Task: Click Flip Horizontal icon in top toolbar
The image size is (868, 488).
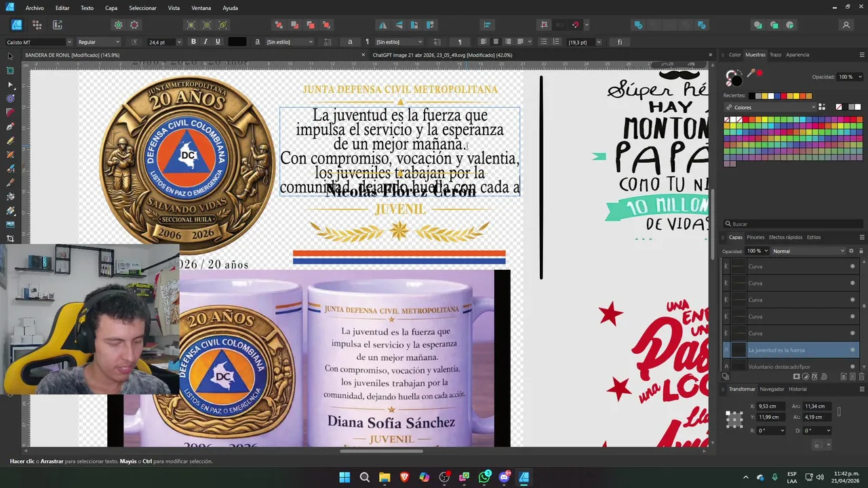Action: click(383, 25)
